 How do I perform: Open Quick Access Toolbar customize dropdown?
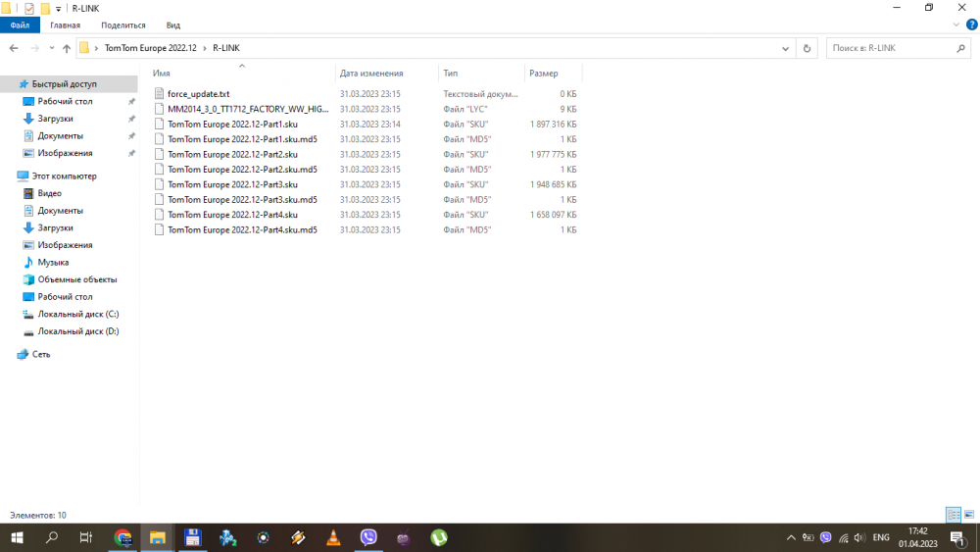pos(58,9)
